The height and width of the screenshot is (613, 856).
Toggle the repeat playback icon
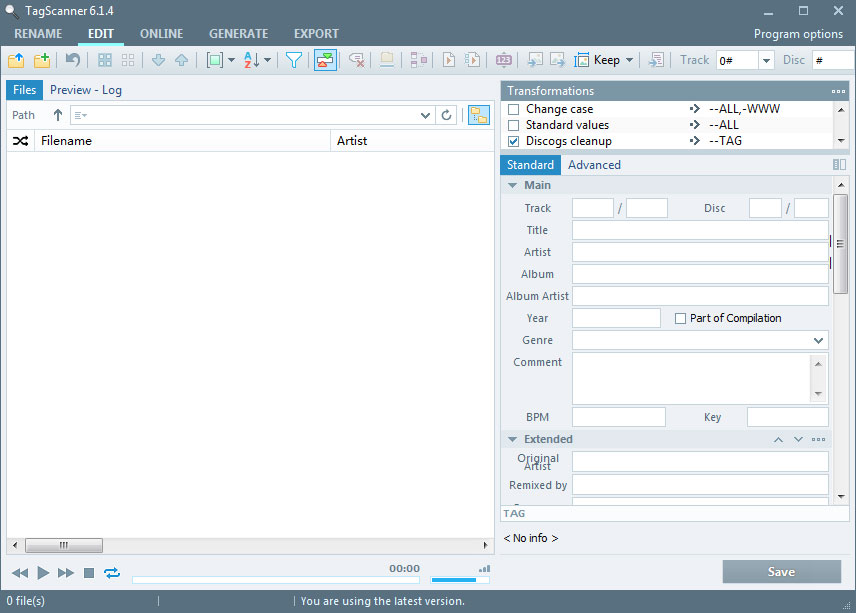pos(111,573)
